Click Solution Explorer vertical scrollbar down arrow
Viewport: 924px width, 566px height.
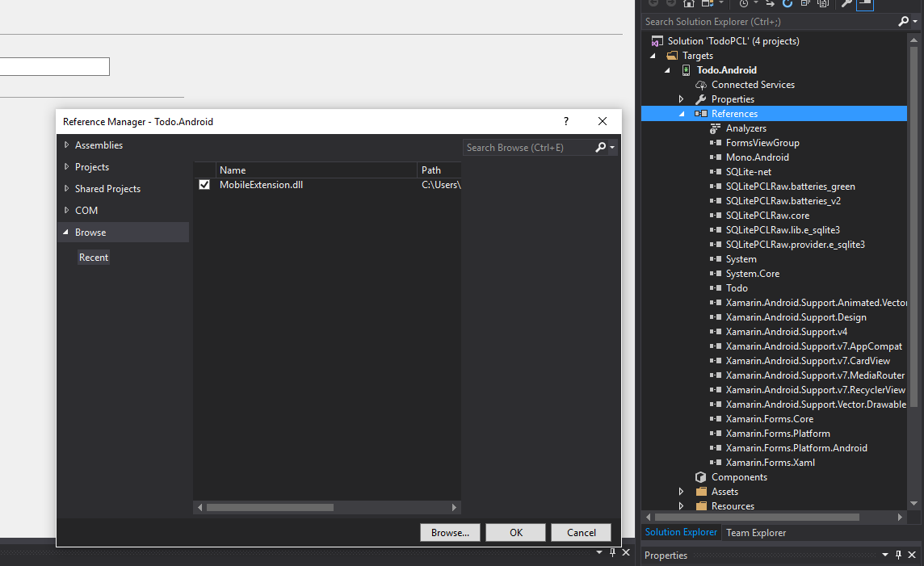914,504
